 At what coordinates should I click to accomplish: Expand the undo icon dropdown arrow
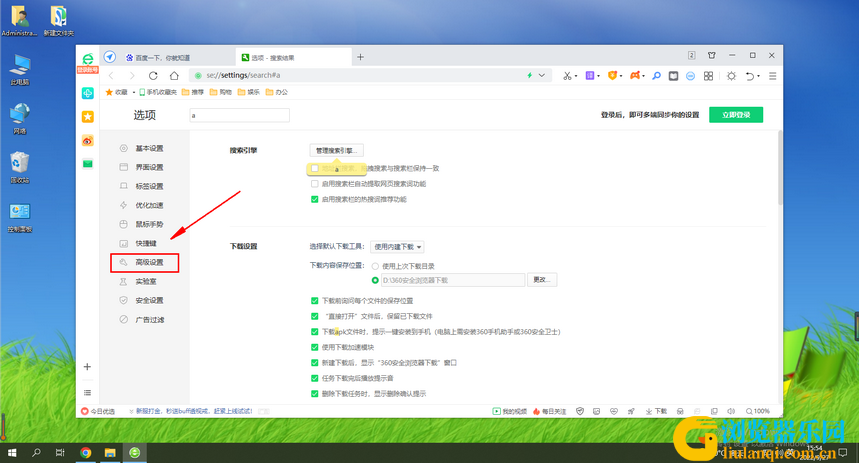758,77
